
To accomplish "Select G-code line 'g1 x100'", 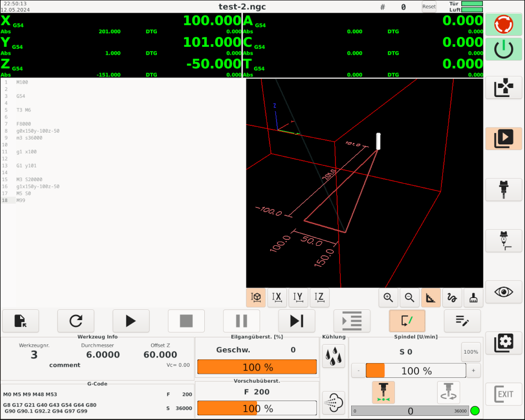I will 26,152.
